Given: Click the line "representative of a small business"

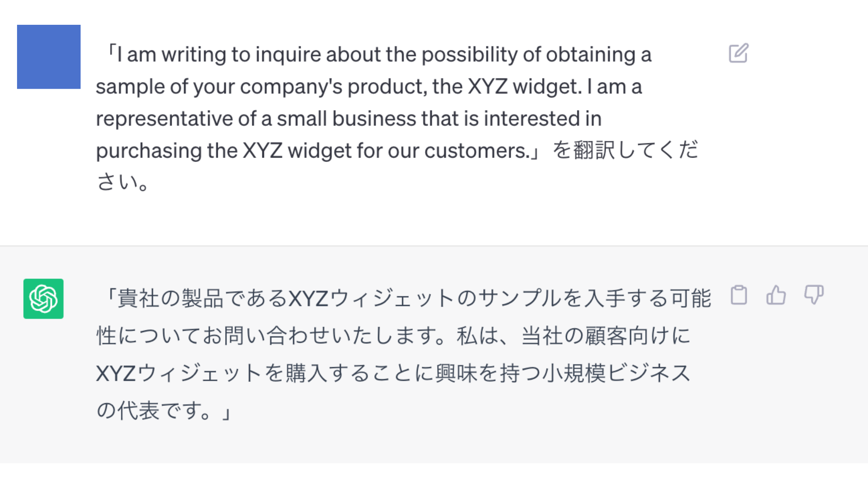Looking at the screenshot, I should [349, 119].
